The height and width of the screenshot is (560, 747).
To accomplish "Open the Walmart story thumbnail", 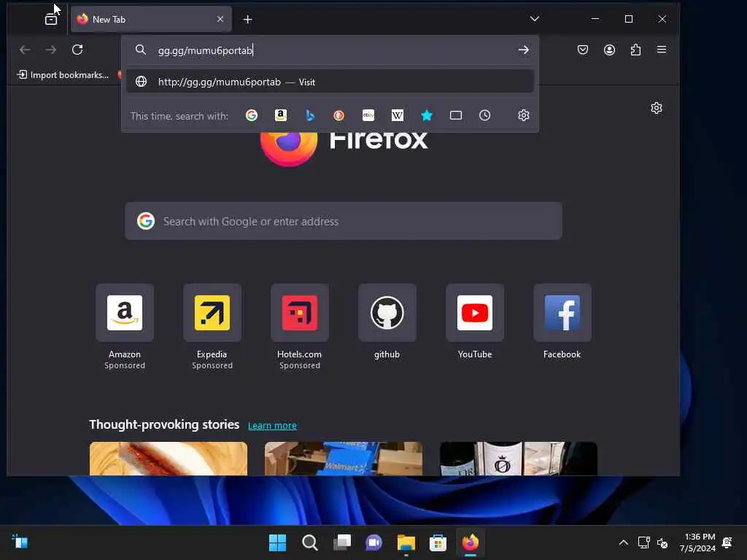I will (x=344, y=459).
